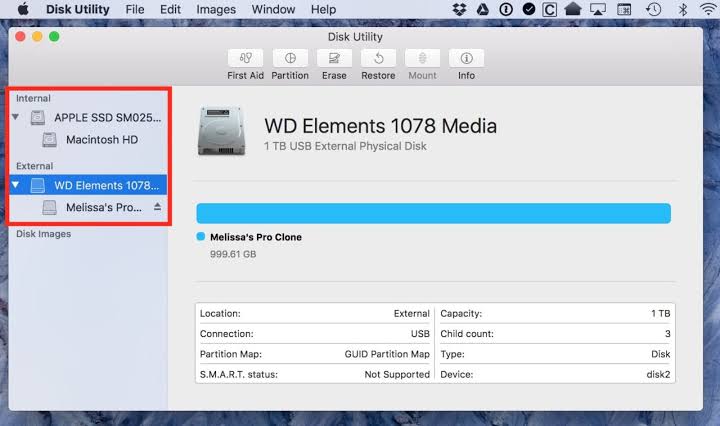
Task: Click the Mount toolbar icon
Action: click(422, 58)
